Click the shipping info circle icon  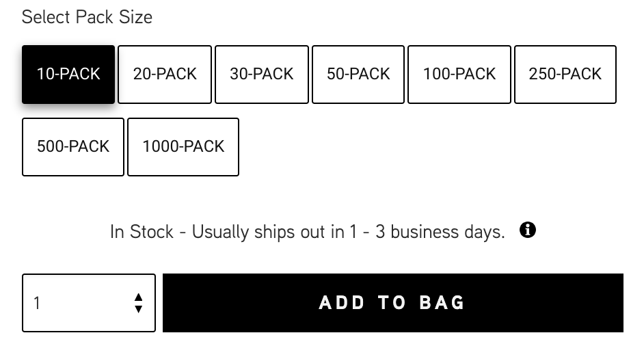click(527, 230)
